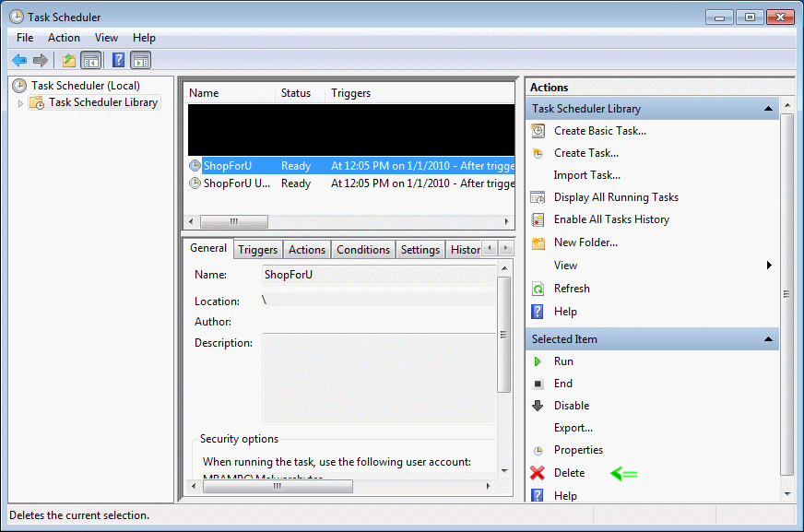The height and width of the screenshot is (532, 804).
Task: Click Display All Running Tasks icon
Action: pyautogui.click(x=538, y=197)
